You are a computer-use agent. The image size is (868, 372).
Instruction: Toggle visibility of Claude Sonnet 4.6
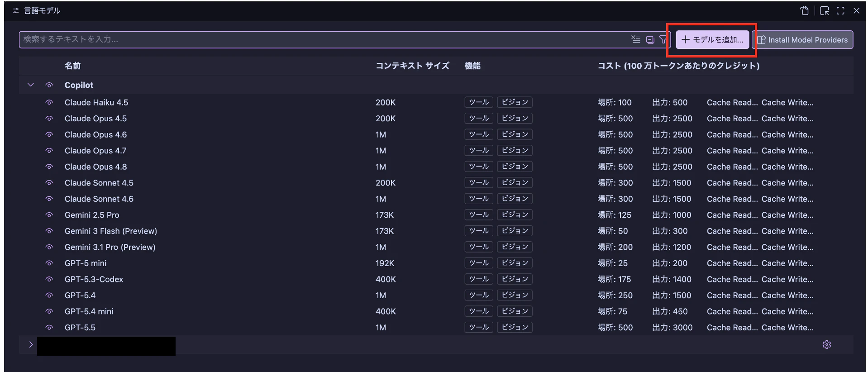(49, 199)
